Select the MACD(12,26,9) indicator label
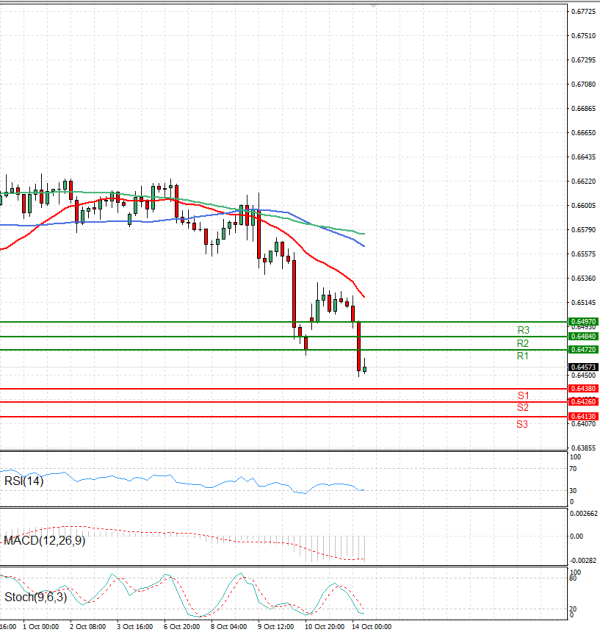600x635 pixels. click(x=42, y=541)
